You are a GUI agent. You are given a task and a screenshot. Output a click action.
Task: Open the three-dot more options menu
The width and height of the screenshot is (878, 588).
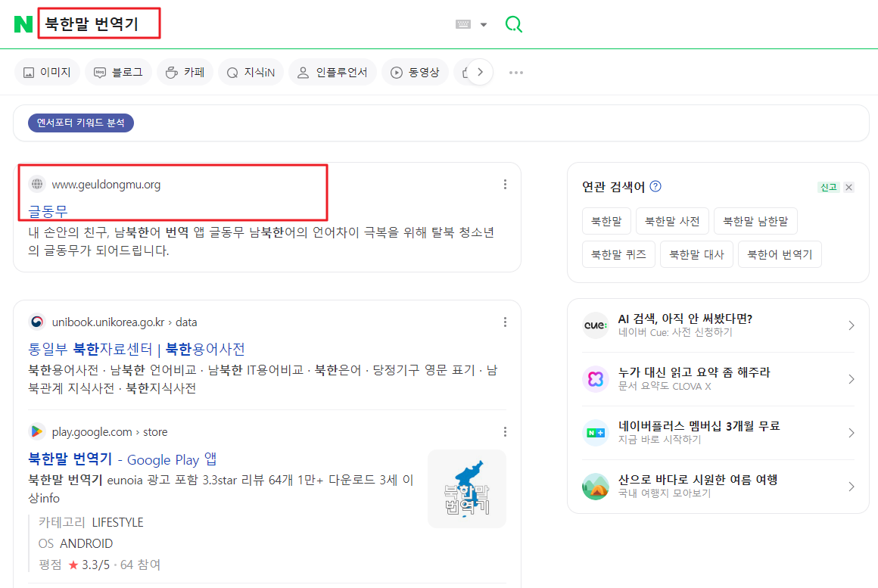(x=516, y=72)
